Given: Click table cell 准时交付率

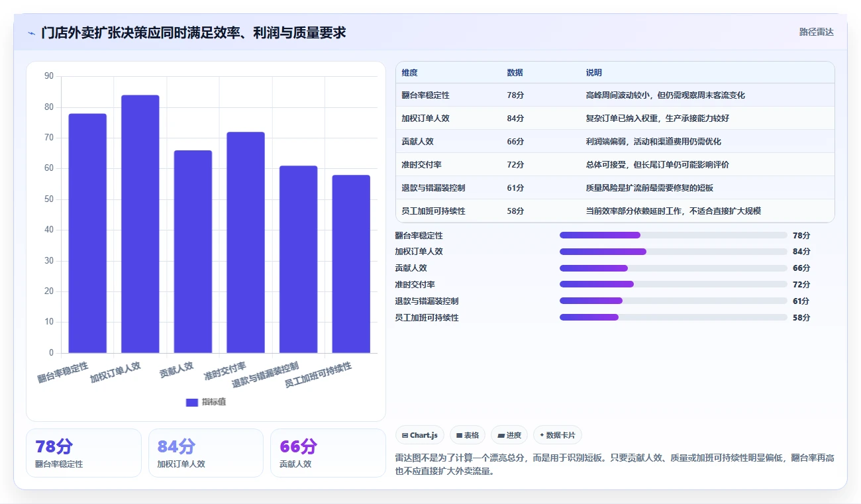Looking at the screenshot, I should [x=422, y=165].
